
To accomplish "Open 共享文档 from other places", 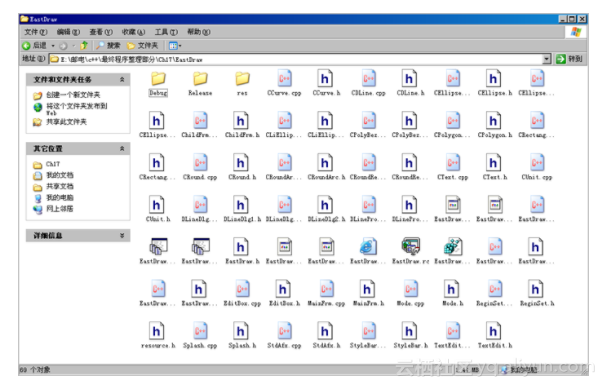I will click(60, 186).
